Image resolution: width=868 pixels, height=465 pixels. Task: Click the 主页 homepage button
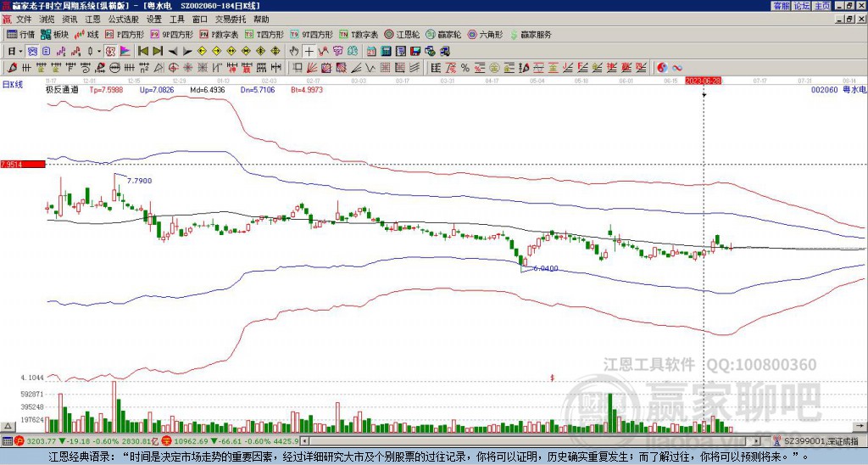822,6
